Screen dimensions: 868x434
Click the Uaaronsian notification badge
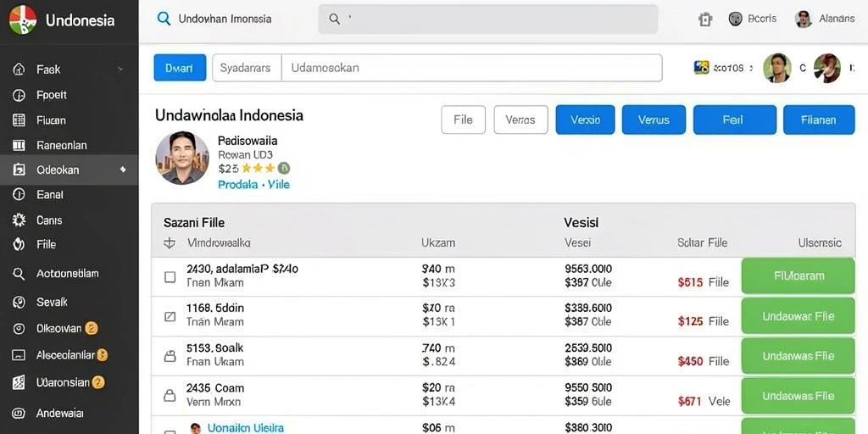[98, 382]
